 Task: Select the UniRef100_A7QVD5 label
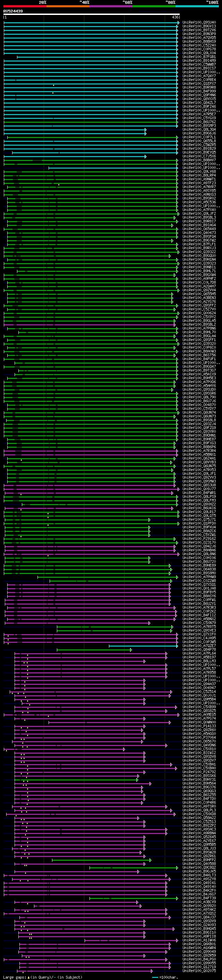pos(199,38)
